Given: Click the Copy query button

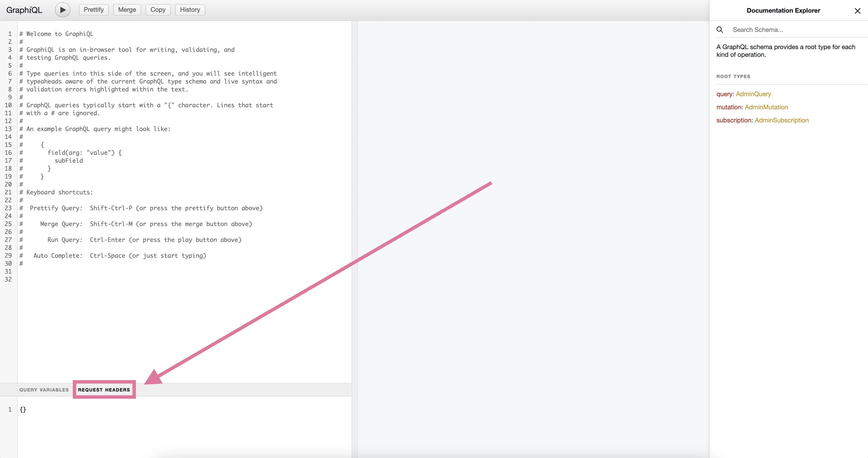Looking at the screenshot, I should pos(157,9).
